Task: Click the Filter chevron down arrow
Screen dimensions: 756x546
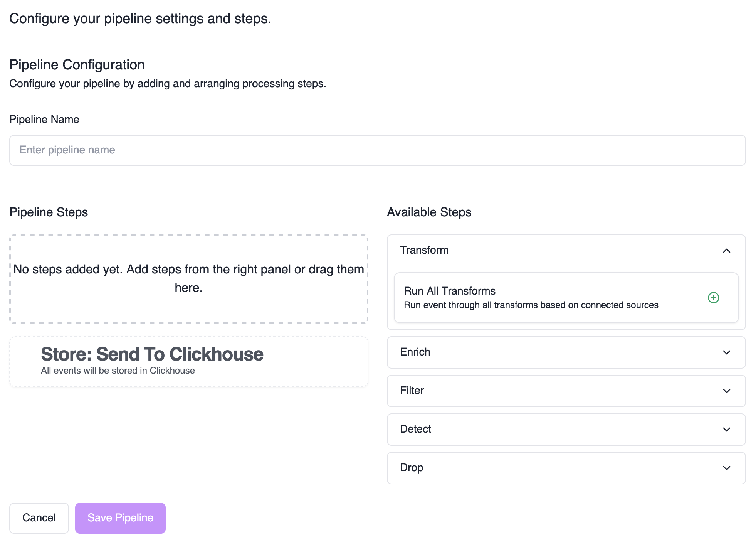Action: 726,391
